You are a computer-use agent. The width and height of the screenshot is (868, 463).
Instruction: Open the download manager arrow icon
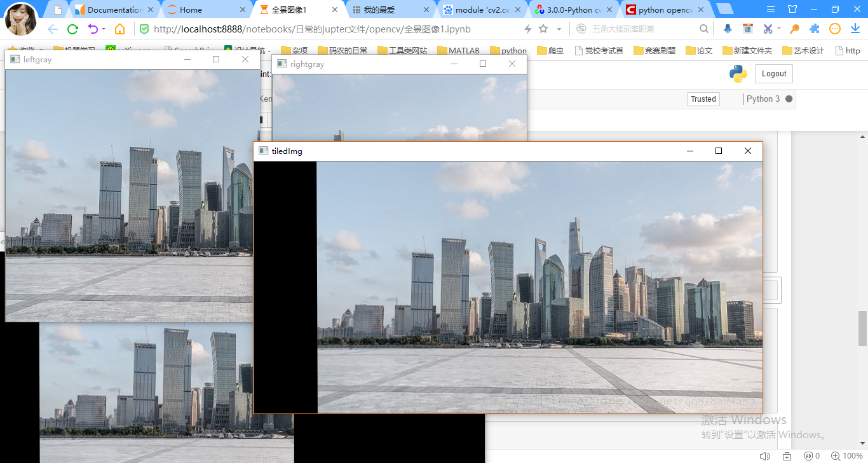coord(855,29)
